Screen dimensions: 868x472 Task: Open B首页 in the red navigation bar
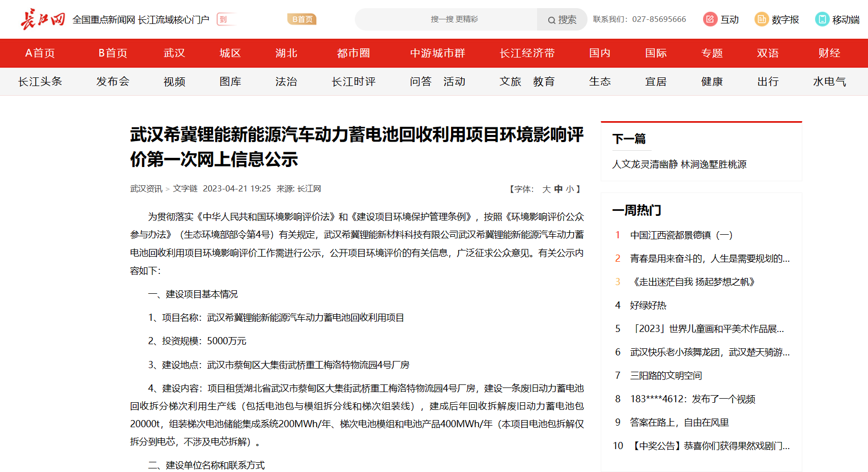point(113,53)
